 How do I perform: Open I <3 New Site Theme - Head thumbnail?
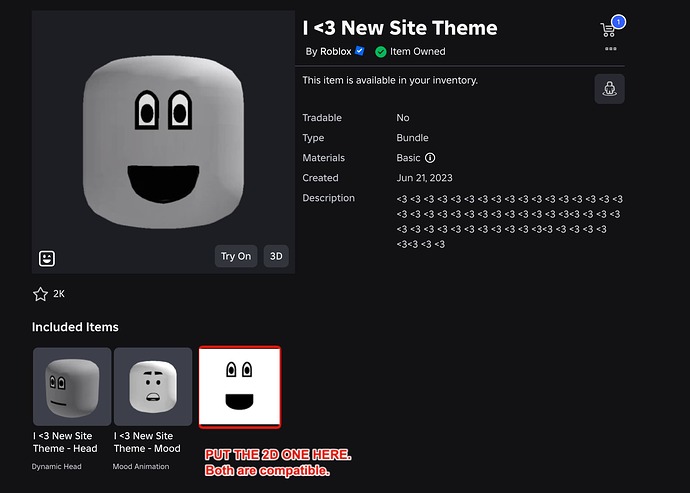[72, 386]
